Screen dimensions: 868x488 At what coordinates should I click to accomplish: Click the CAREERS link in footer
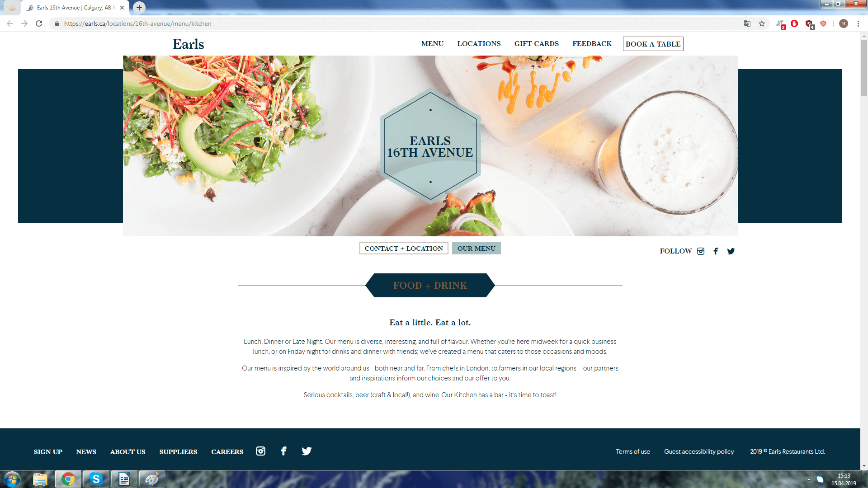(x=227, y=452)
